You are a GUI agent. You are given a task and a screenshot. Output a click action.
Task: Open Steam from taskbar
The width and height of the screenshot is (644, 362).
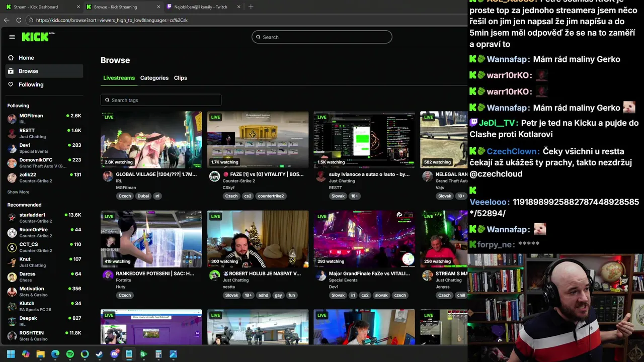(x=100, y=354)
